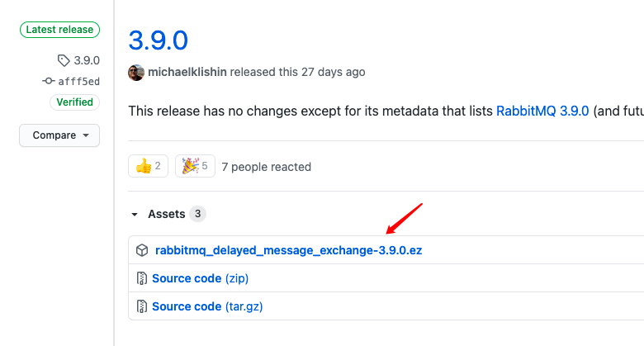The height and width of the screenshot is (346, 644).
Task: Click the zip file icon beside Source code (zip)
Action: [142, 278]
